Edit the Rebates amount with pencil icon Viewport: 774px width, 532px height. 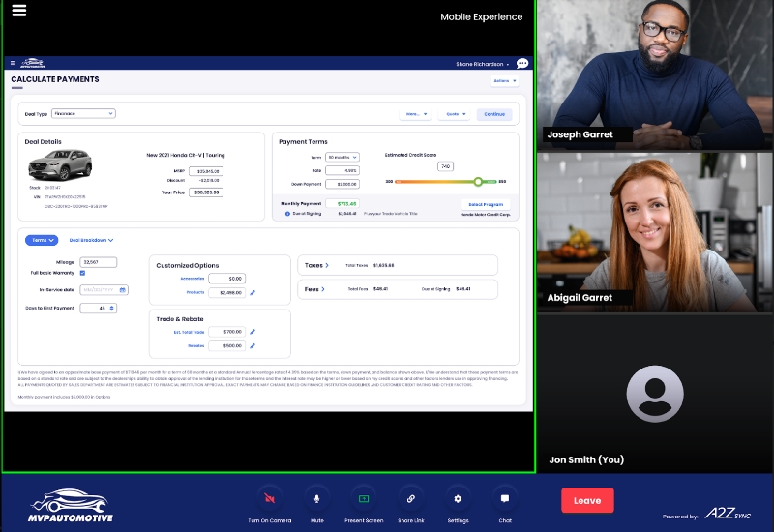(x=253, y=345)
